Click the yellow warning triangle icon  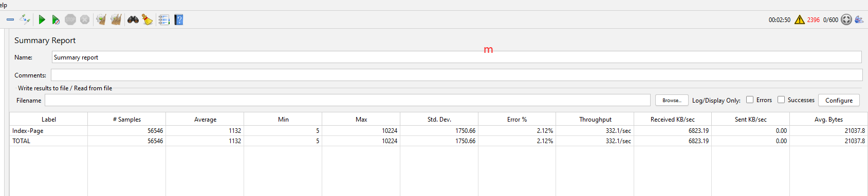click(x=800, y=19)
